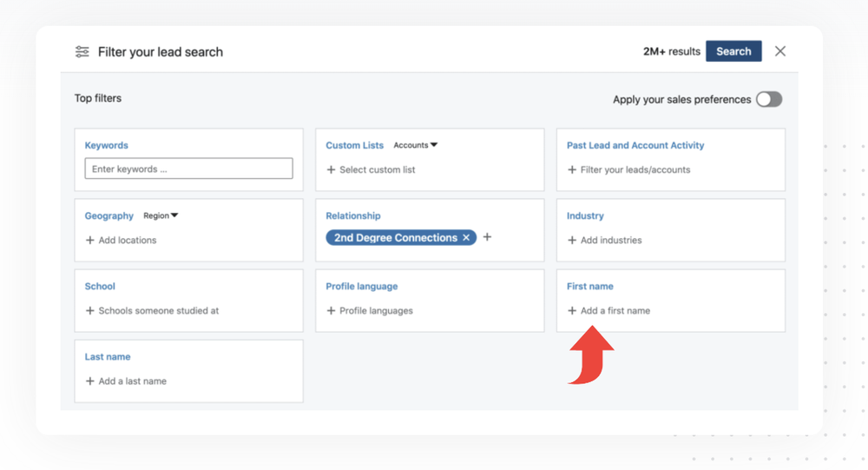868x470 pixels.
Task: Close the lead search filter dialog
Action: click(x=780, y=51)
